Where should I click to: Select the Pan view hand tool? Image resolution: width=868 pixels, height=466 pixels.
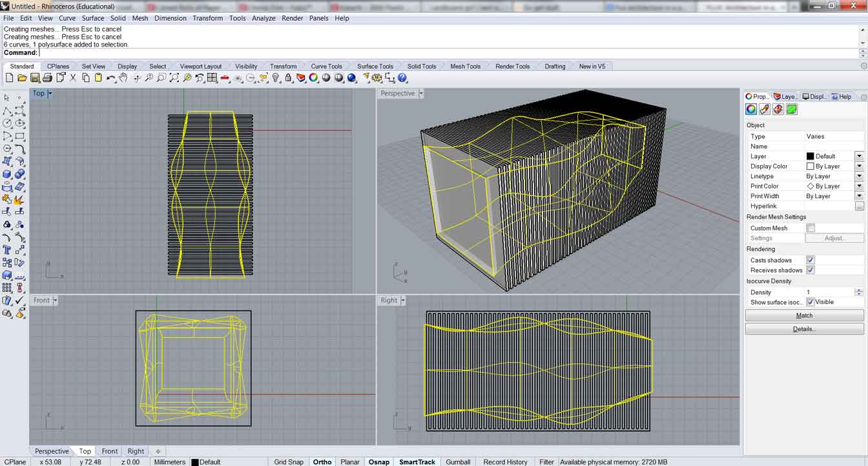[x=123, y=78]
